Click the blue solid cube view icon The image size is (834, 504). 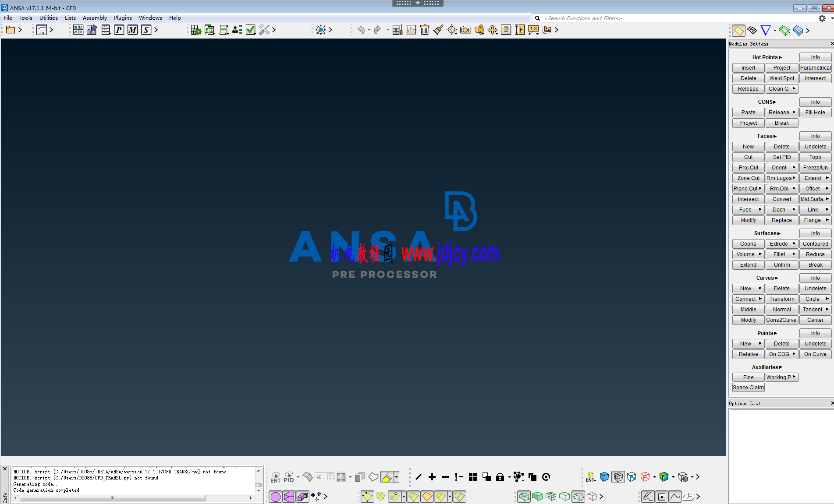[x=604, y=477]
